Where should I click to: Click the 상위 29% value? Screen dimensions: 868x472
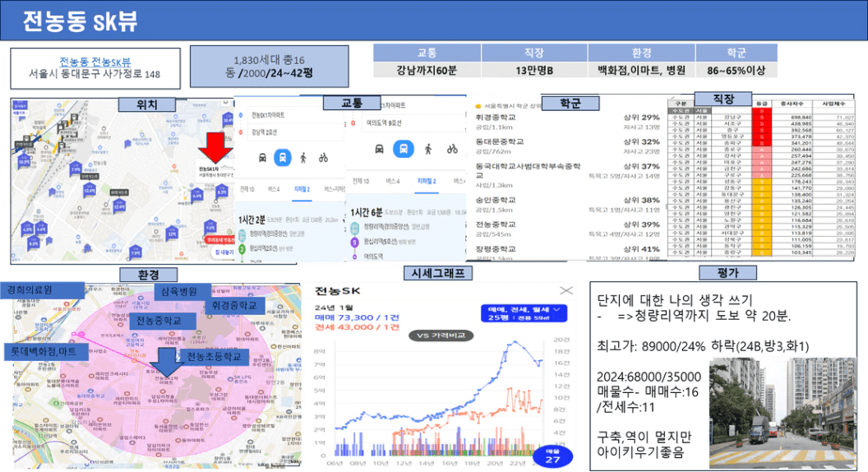pyautogui.click(x=642, y=118)
